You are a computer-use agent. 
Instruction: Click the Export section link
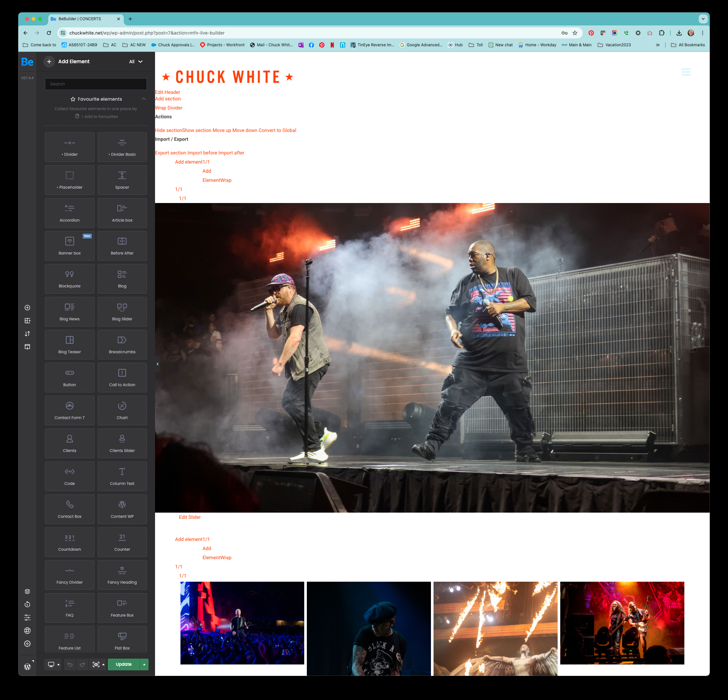(x=170, y=153)
